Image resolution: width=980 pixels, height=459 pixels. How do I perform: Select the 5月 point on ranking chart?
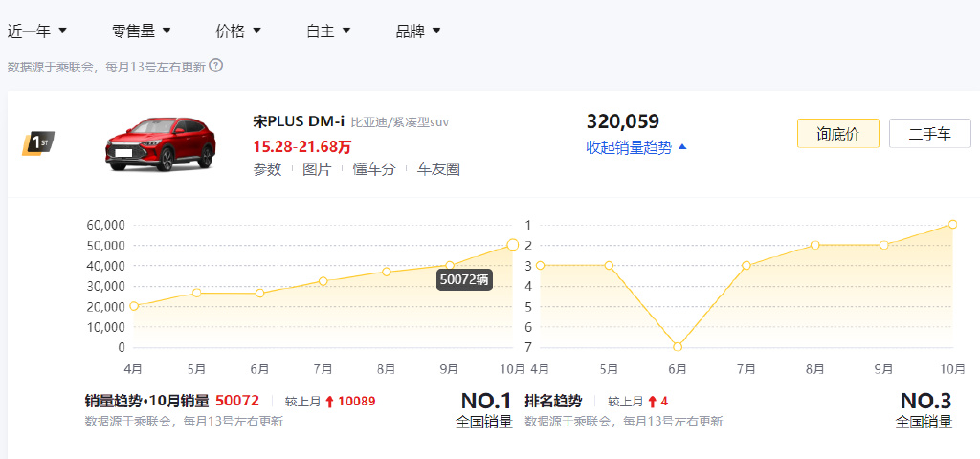609,266
